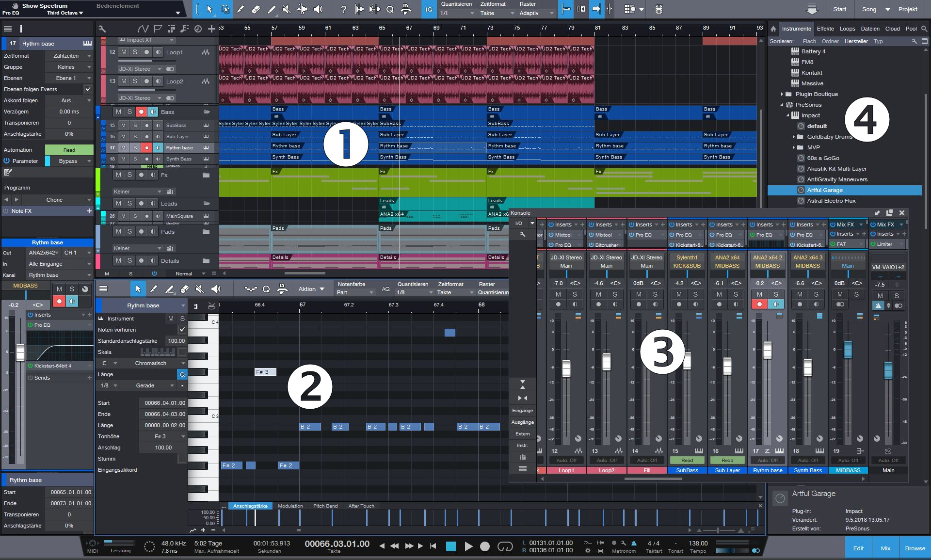Toggle the Noten vorhören checkbox
This screenshot has width=931, height=560.
[182, 330]
